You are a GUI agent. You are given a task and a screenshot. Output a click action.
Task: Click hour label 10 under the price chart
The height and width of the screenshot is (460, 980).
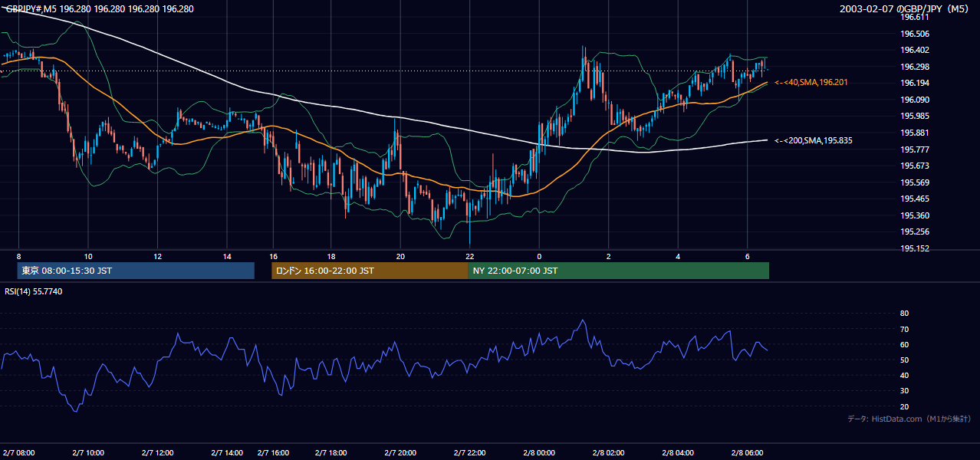click(x=88, y=256)
